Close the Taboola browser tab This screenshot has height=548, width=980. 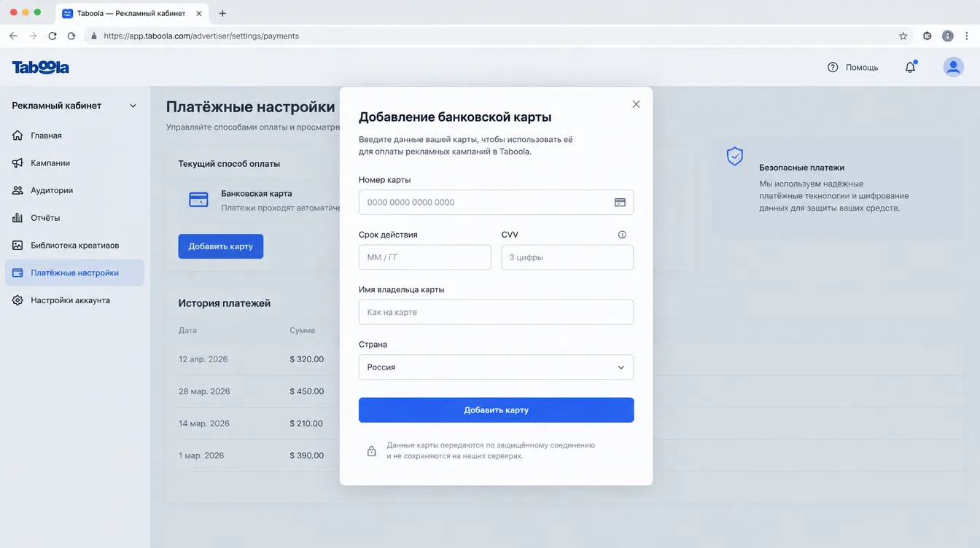coord(199,13)
